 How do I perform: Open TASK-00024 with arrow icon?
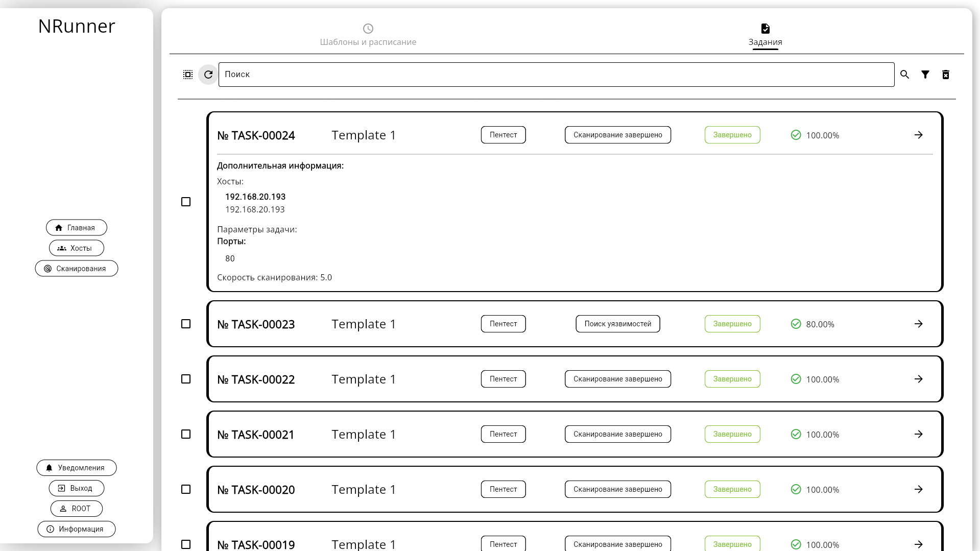click(x=919, y=135)
